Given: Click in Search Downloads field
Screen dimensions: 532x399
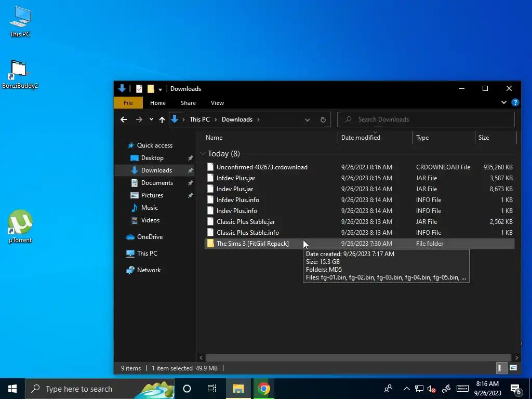Looking at the screenshot, I should pyautogui.click(x=426, y=119).
